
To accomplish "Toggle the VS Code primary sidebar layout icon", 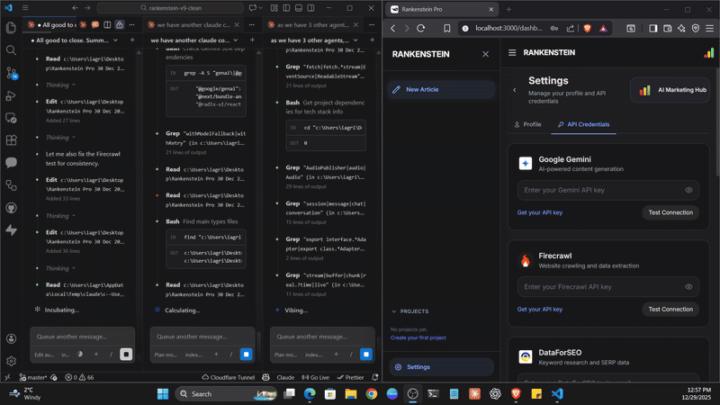I will point(287,8).
